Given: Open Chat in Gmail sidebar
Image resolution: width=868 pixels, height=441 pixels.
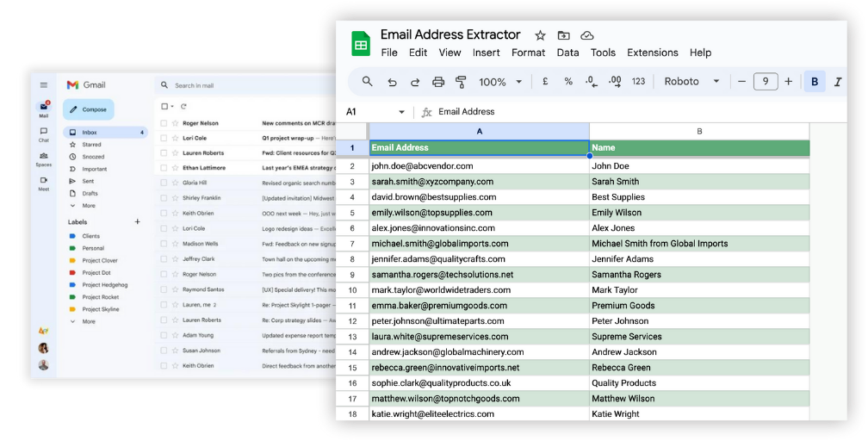Looking at the screenshot, I should coord(44,134).
